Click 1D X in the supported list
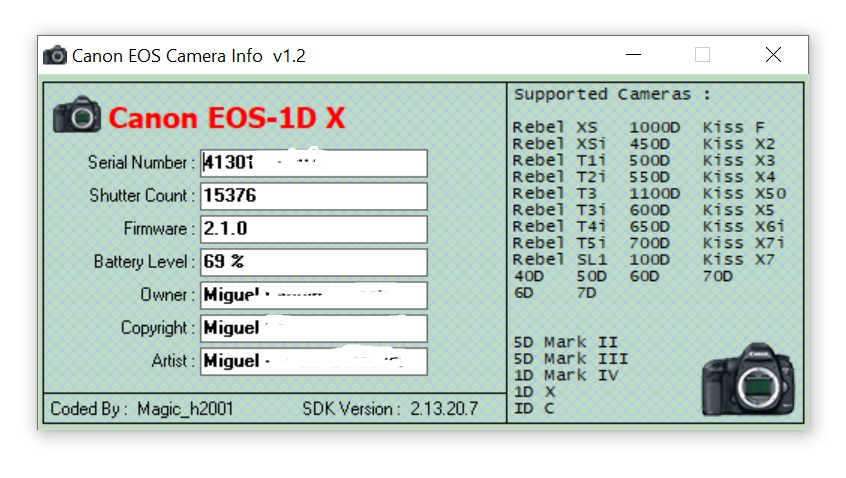This screenshot has width=846, height=478. click(x=534, y=392)
